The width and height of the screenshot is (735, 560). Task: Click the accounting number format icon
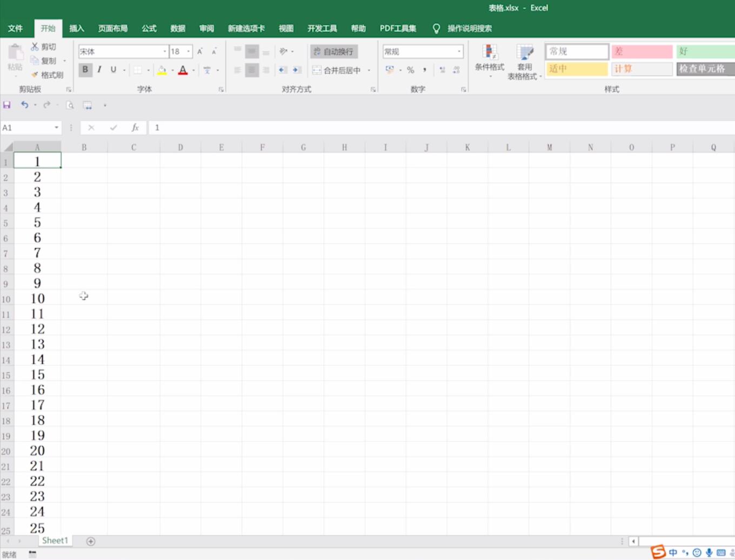390,70
